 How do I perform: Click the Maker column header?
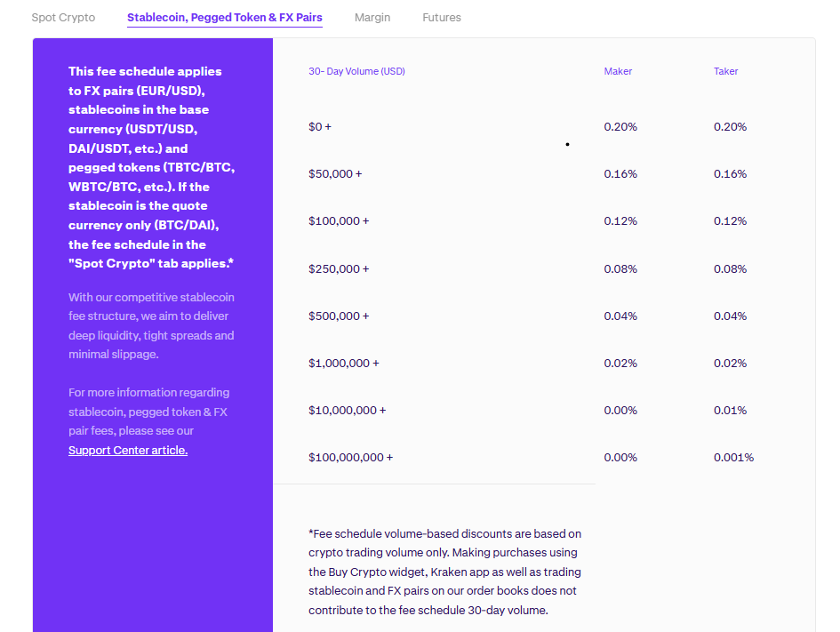tap(618, 71)
